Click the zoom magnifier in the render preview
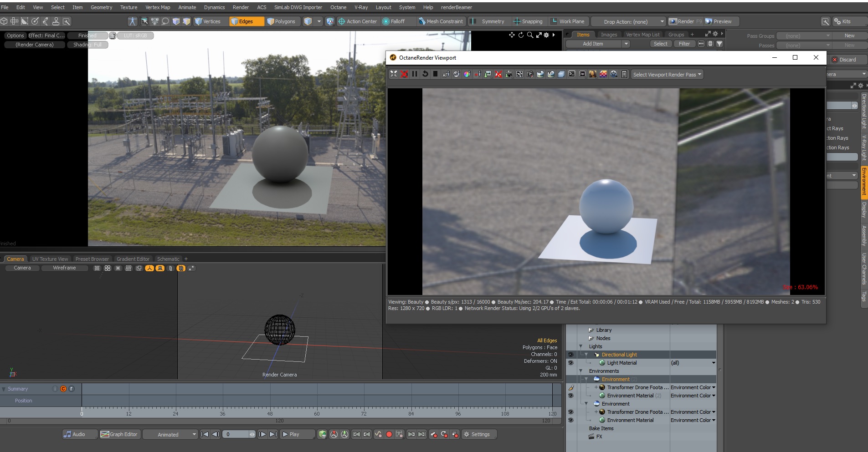 (x=530, y=35)
